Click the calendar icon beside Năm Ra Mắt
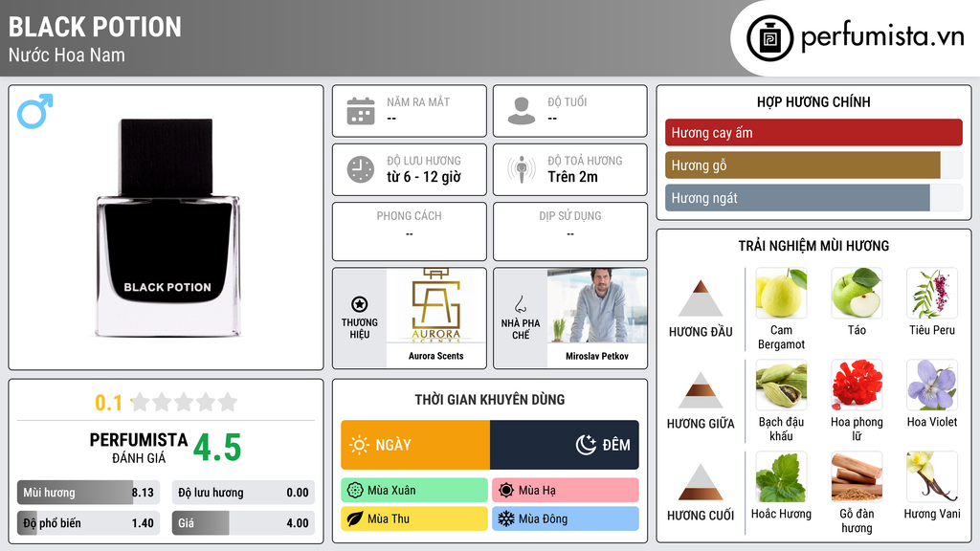The width and height of the screenshot is (980, 551). point(361,111)
